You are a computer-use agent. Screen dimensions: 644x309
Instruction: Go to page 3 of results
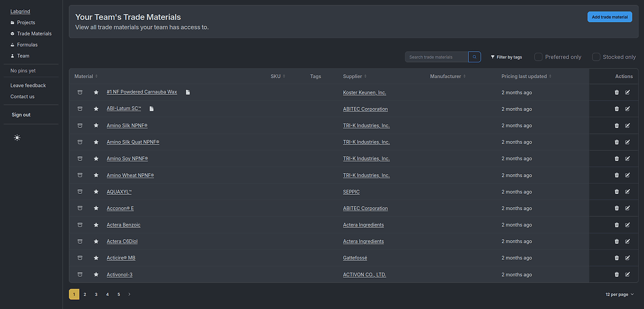[96, 294]
